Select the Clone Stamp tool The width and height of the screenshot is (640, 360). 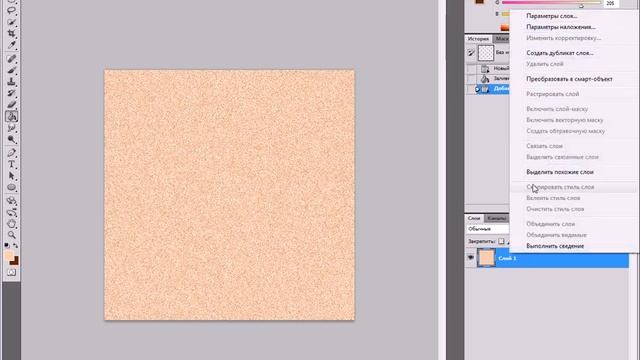point(11,82)
